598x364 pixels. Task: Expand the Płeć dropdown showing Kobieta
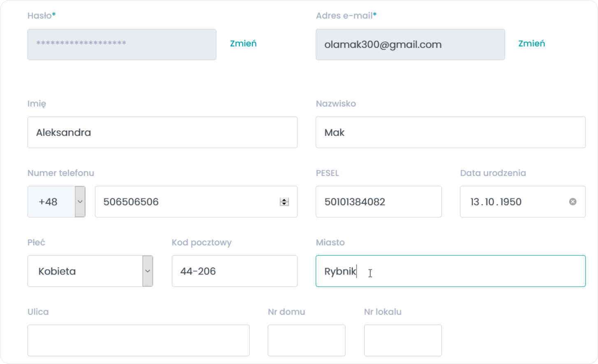pos(90,271)
